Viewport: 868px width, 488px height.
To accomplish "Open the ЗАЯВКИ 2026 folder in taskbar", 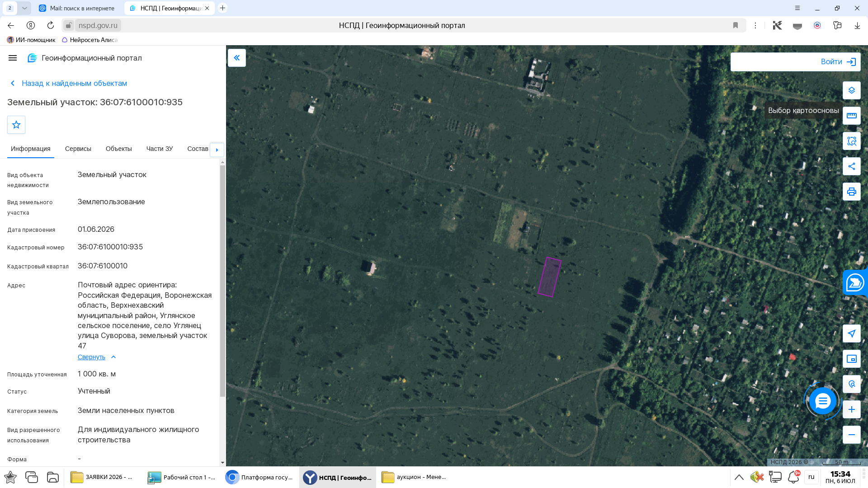I will click(102, 477).
